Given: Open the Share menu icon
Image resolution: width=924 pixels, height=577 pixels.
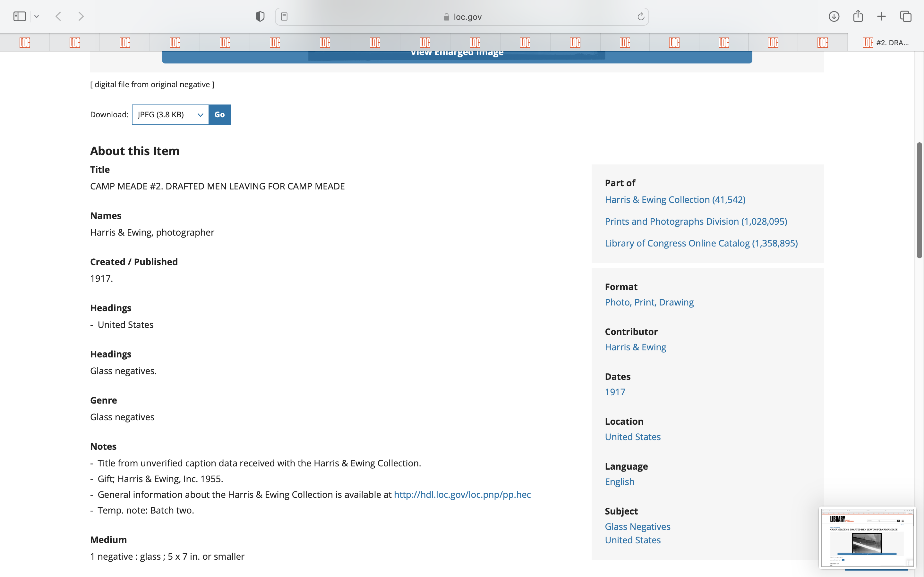Looking at the screenshot, I should pyautogui.click(x=858, y=16).
